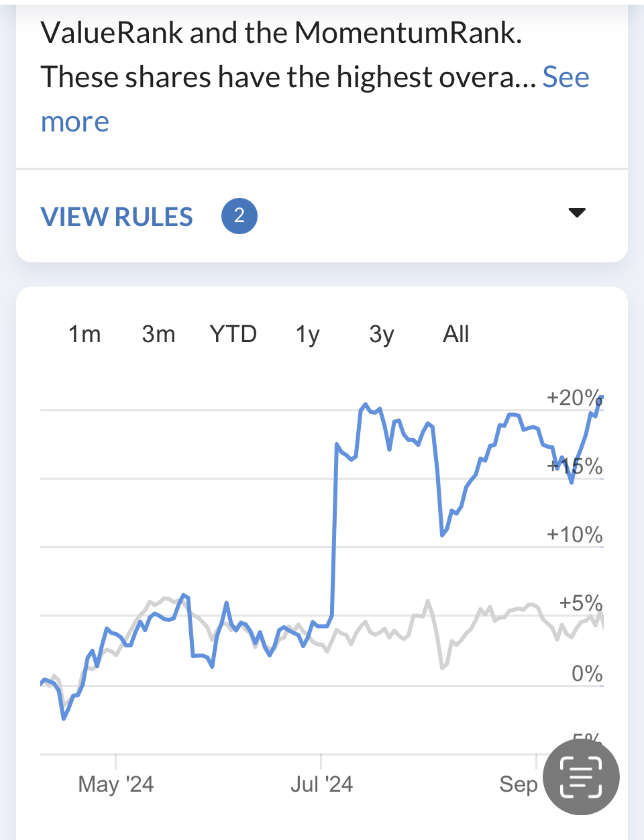Tap the May '24 axis label
The height and width of the screenshot is (840, 644).
click(x=116, y=784)
